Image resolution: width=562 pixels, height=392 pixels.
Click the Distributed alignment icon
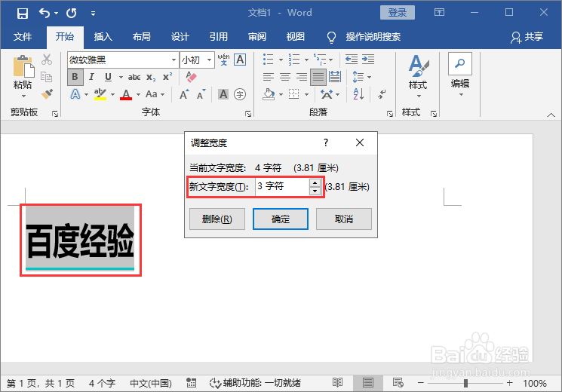(x=335, y=77)
